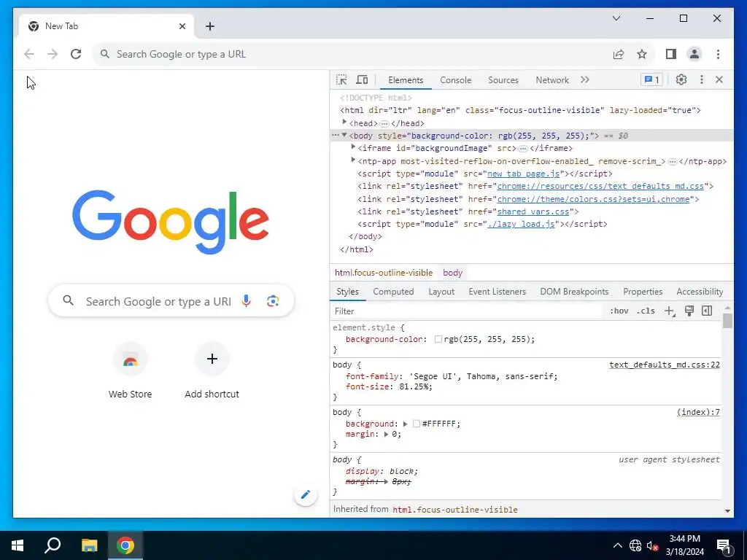Toggle rendering emulations paintbrush icon

[689, 311]
